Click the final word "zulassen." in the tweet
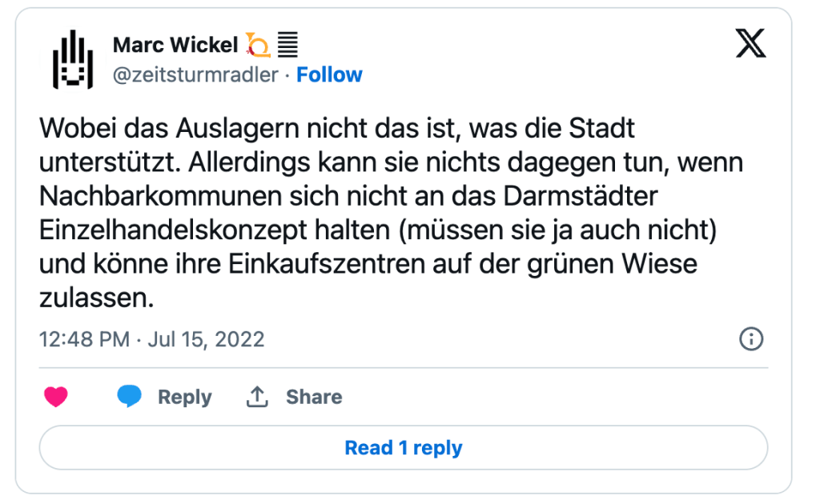The width and height of the screenshot is (820, 504). (95, 298)
